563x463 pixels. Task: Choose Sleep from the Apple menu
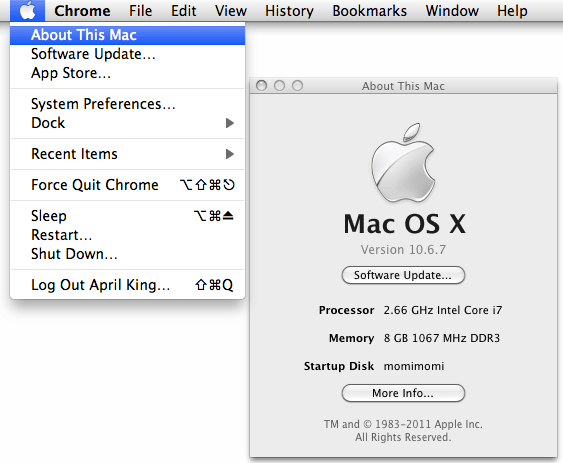click(127, 216)
